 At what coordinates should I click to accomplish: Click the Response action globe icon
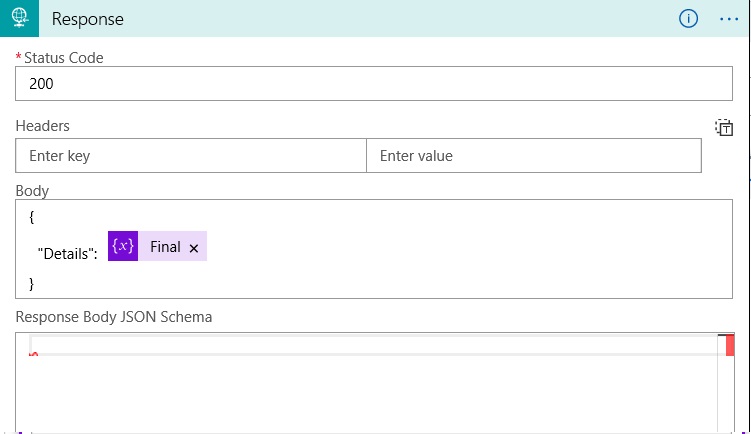click(x=19, y=18)
